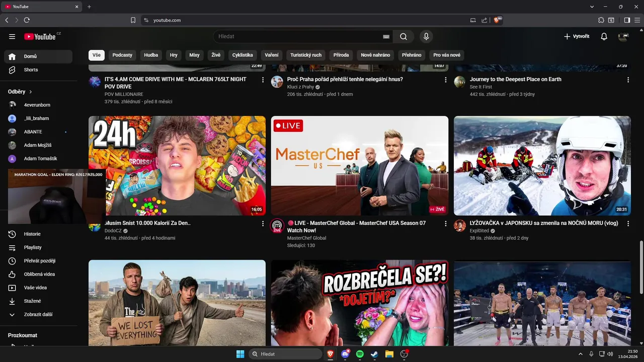Open 4everunborn subscription channel
Screen dimensions: 644x362
38,105
